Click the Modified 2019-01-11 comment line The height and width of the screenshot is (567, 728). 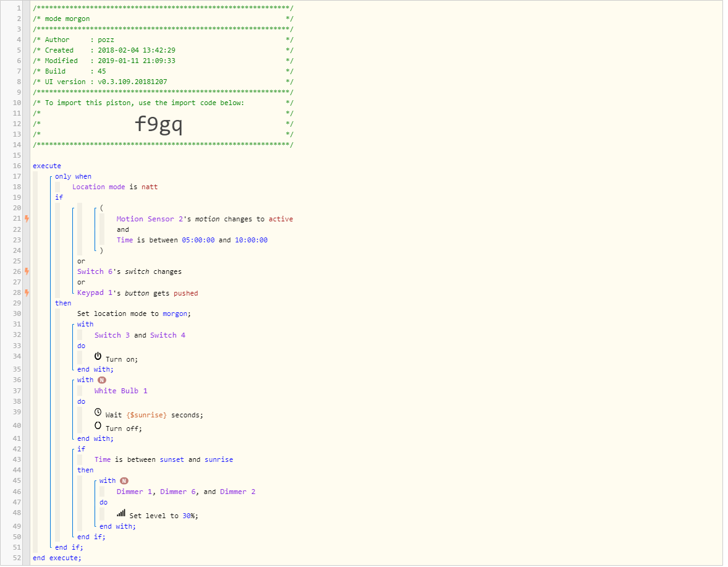pyautogui.click(x=163, y=61)
